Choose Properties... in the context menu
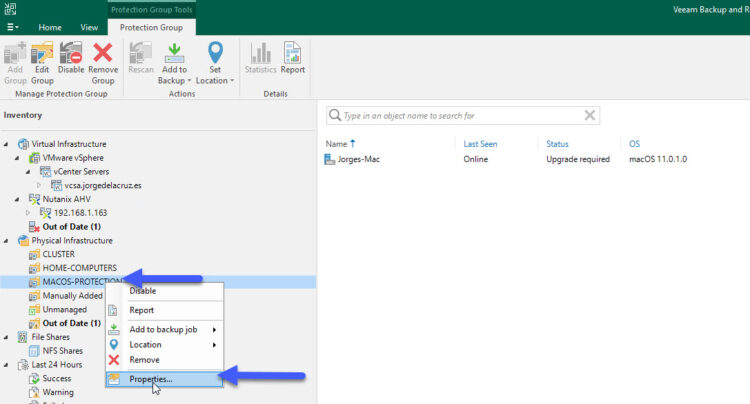Screen dimensions: 750x404 165,379
